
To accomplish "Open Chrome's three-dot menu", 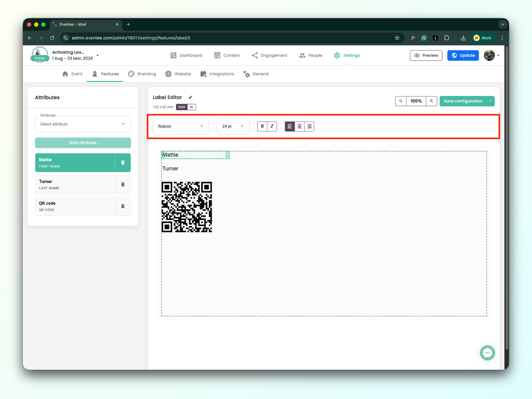I will tap(502, 38).
